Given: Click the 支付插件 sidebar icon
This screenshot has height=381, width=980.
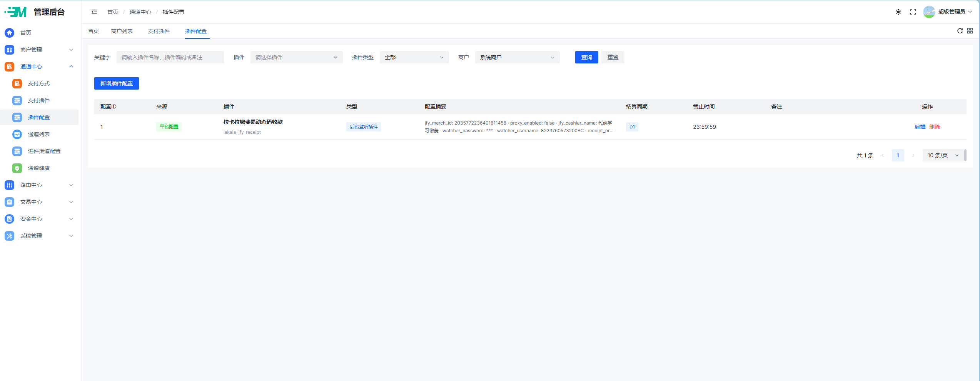Looking at the screenshot, I should 17,100.
